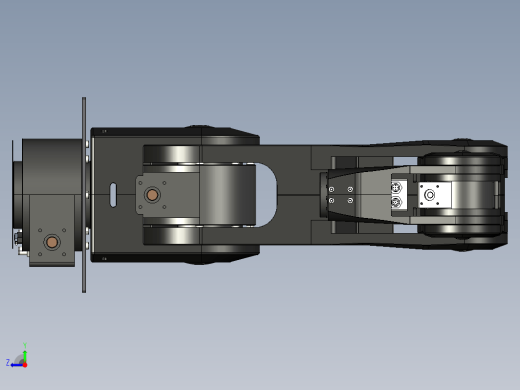Image resolution: width=520 pixels, height=390 pixels.
Task: Select the copper shaft on shoulder joint bracket
Action: click(x=152, y=195)
